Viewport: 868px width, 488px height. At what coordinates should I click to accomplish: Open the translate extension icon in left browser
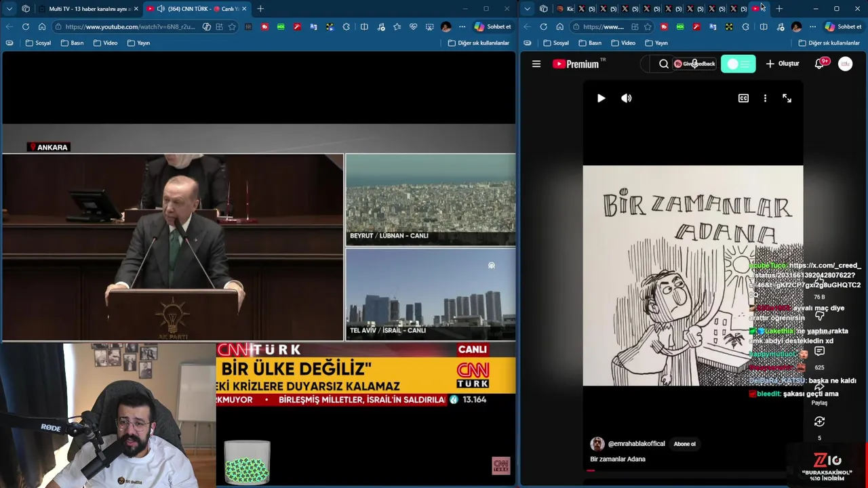313,26
